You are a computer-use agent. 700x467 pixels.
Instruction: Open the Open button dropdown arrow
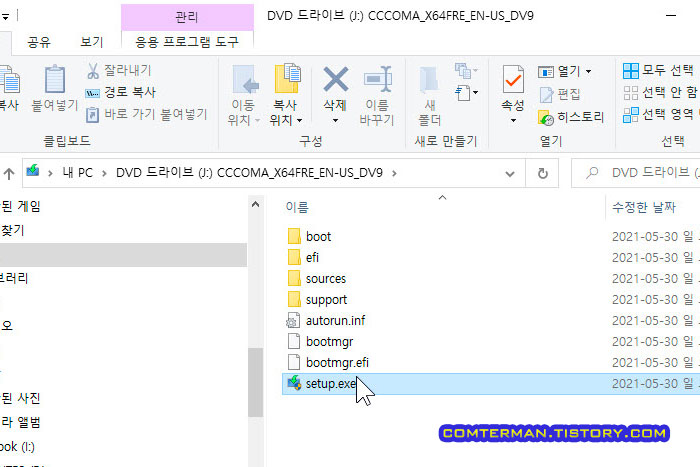coord(588,71)
